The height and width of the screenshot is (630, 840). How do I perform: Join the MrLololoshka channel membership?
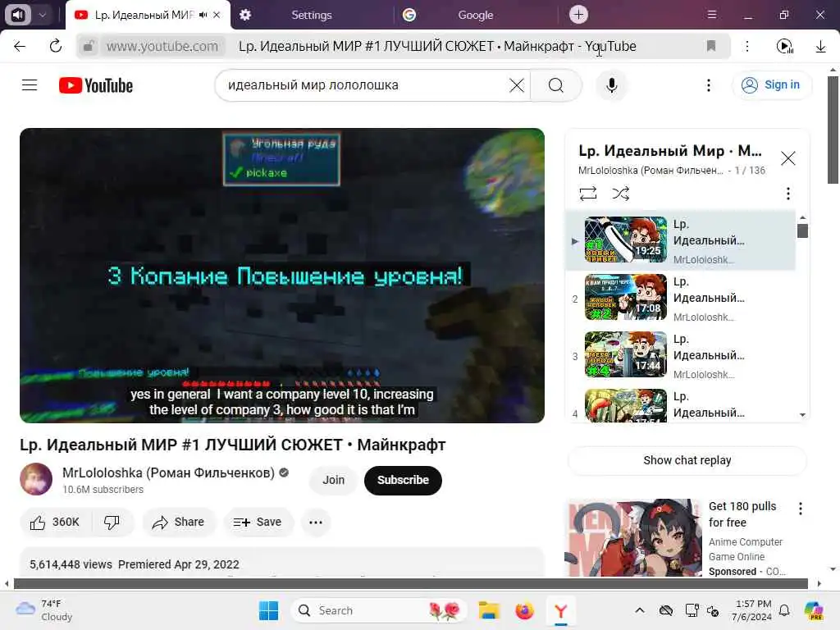[x=333, y=480]
